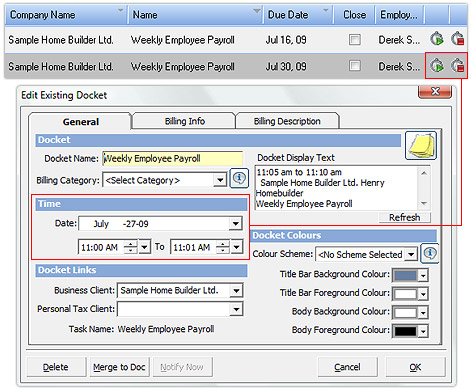Switch to Billing Description tab
The image size is (471, 390).
point(287,121)
